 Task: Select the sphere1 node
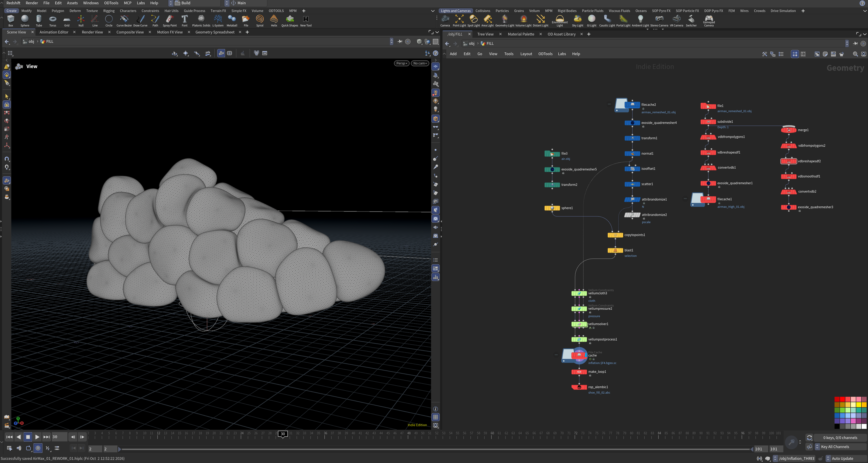(x=552, y=208)
